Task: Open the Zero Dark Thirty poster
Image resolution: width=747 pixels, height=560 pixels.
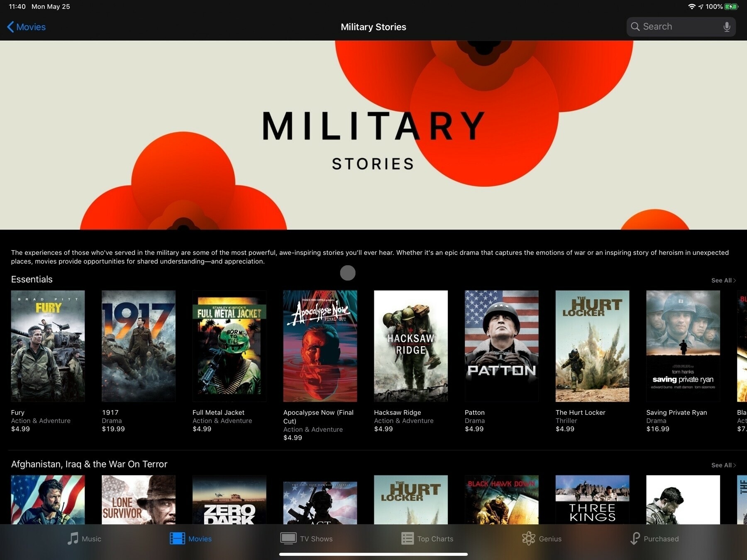Action: click(x=229, y=500)
